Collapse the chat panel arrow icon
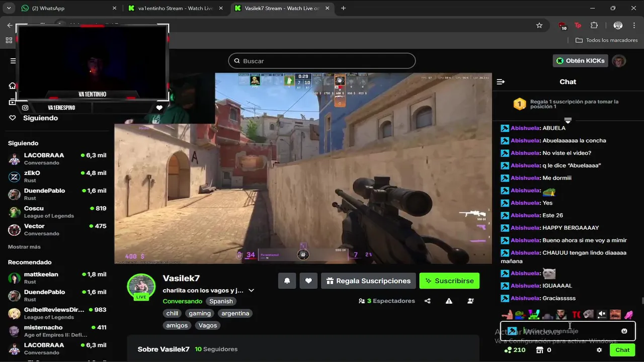 (501, 81)
